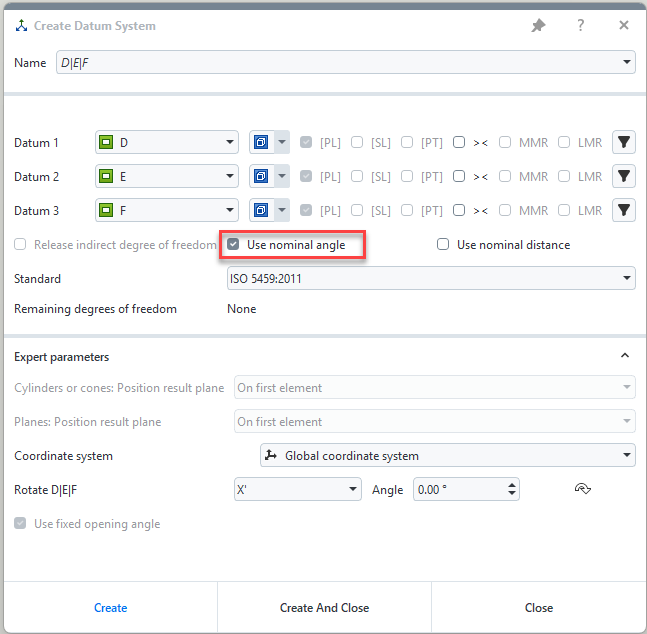Viewport: 647px width, 634px height.
Task: Click the filter icon for Datum 1
Action: coord(624,143)
